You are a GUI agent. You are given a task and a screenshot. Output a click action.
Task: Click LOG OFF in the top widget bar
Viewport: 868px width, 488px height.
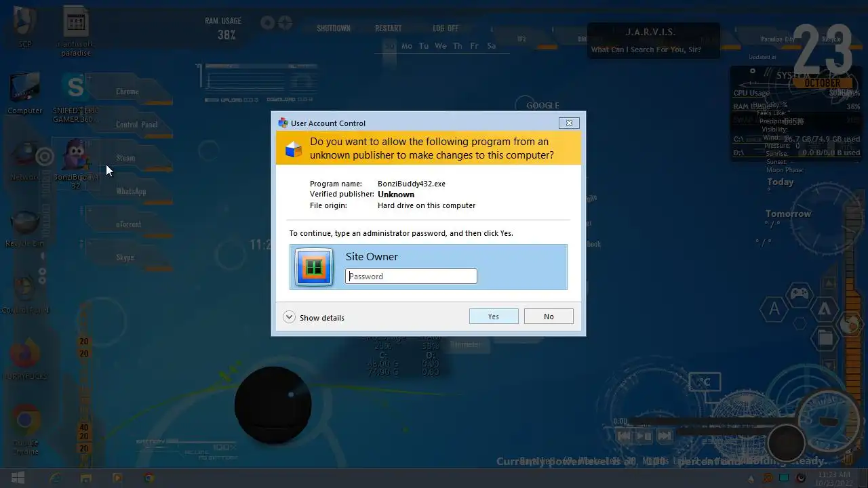(446, 28)
